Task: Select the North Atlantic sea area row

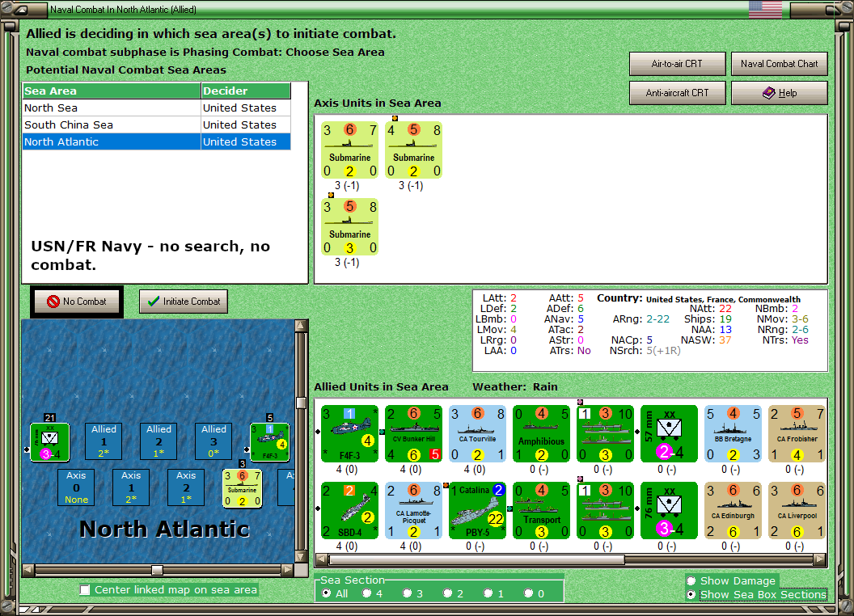Action: 157,141
